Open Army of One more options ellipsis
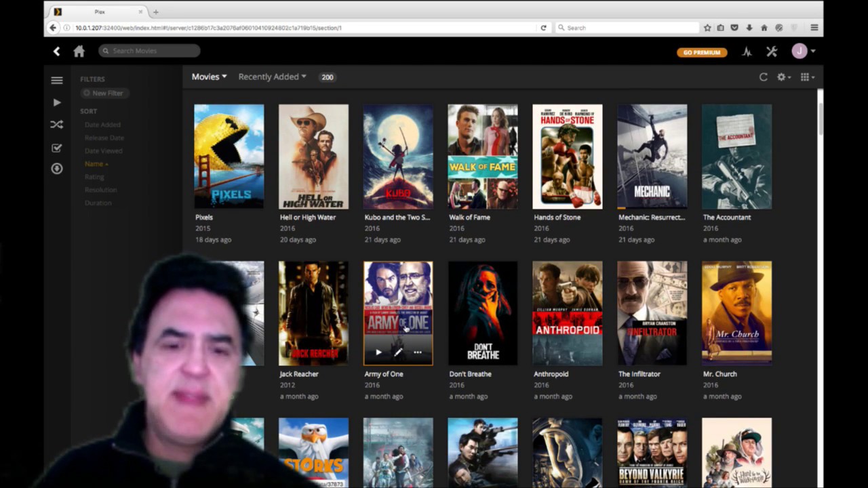 [418, 352]
